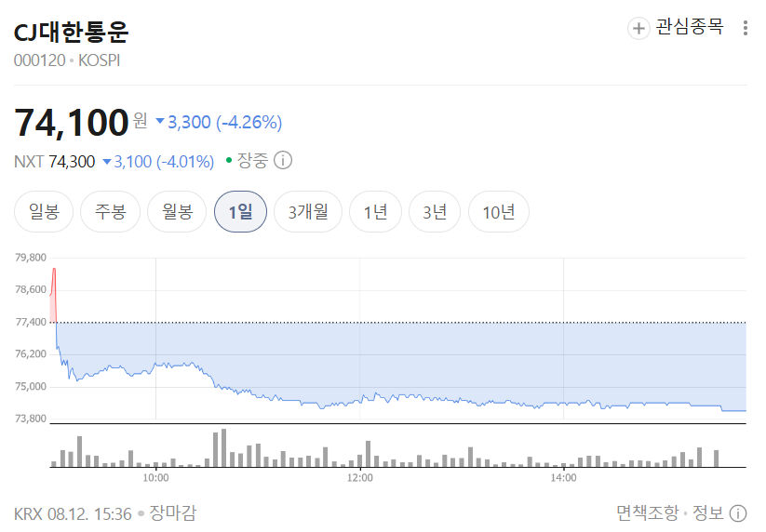The image size is (766, 532).
Task: Click the tallest volume bar after 10:00
Action: click(223, 448)
